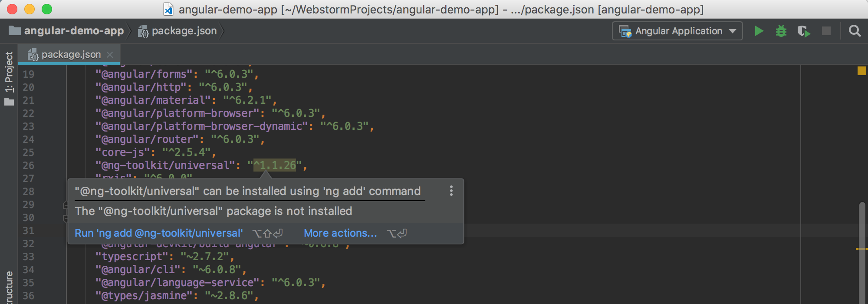868x304 pixels.
Task: Open the Angular Application run configuration dropdown
Action: (x=677, y=31)
